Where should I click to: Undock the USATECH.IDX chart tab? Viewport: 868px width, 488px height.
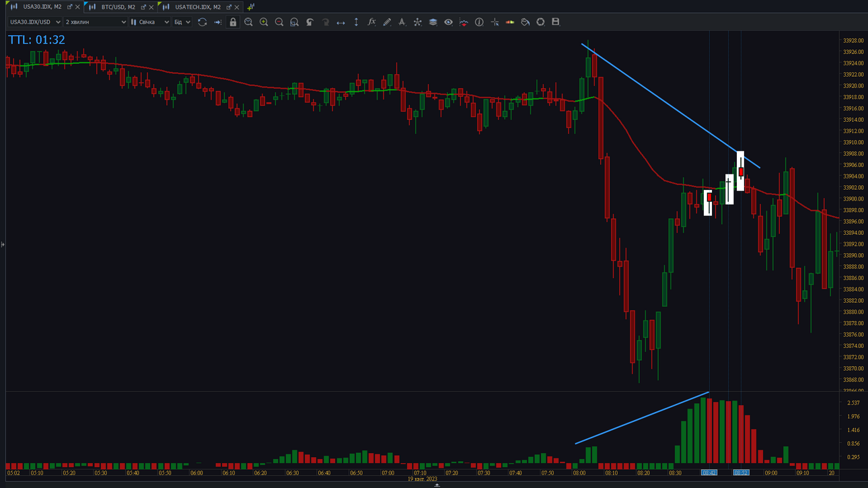(x=229, y=7)
